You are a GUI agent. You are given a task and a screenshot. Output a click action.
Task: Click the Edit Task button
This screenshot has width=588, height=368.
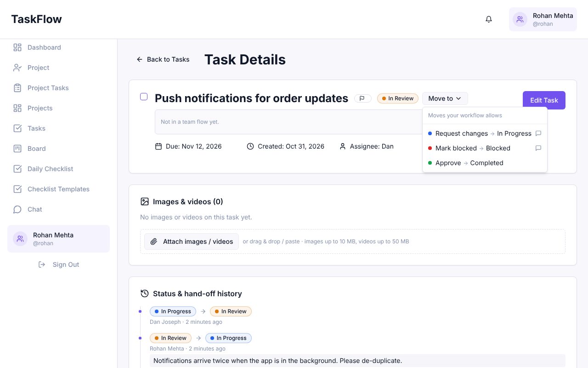click(x=544, y=100)
